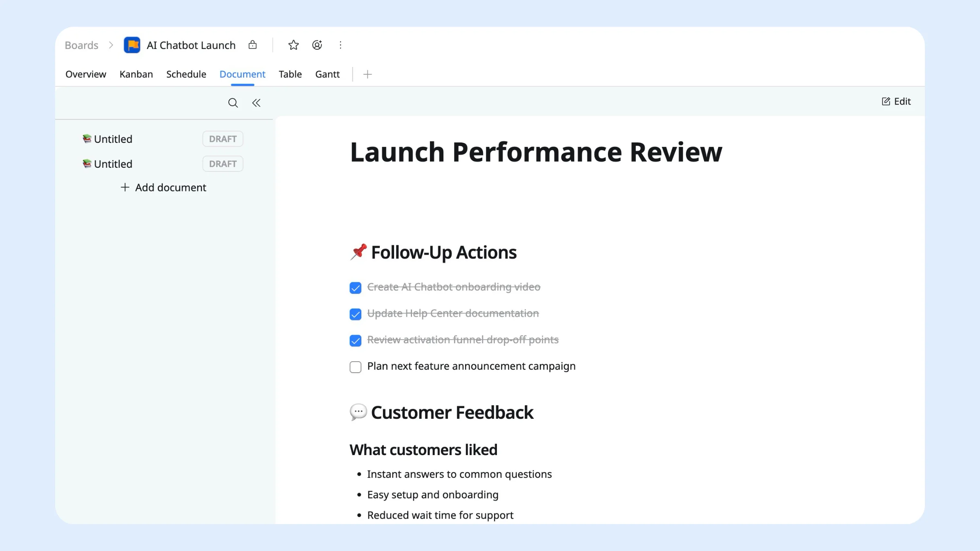Viewport: 980px width, 551px height.
Task: Click the What customers liked subheading
Action: point(423,450)
